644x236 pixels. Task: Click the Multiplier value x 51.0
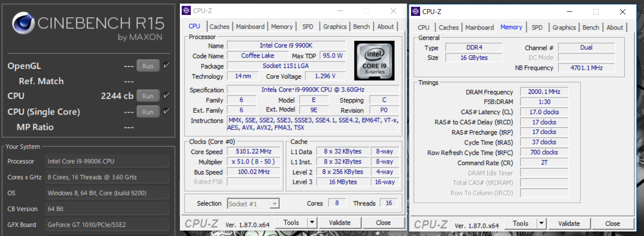point(254,162)
